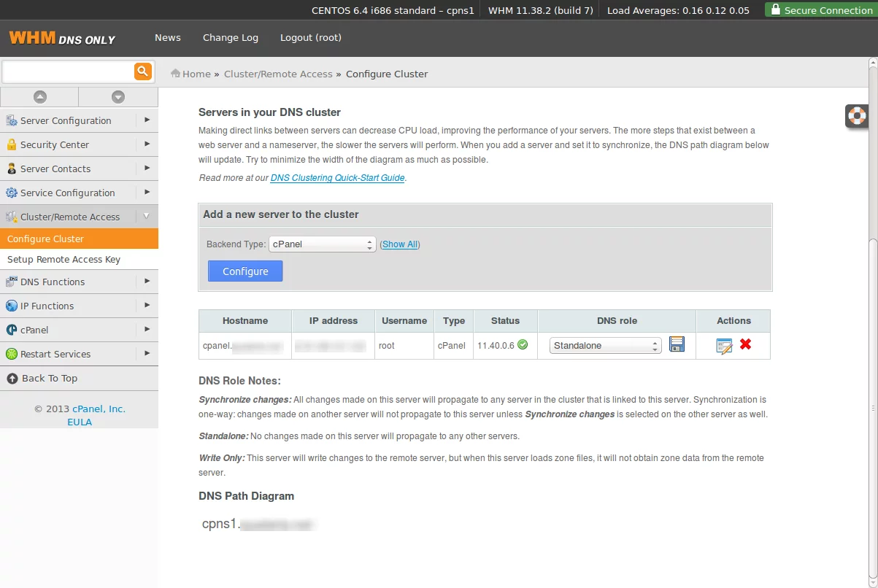Screen dimensions: 878x588
Task: Click the orange search magnifier icon
Action: pyautogui.click(x=142, y=71)
